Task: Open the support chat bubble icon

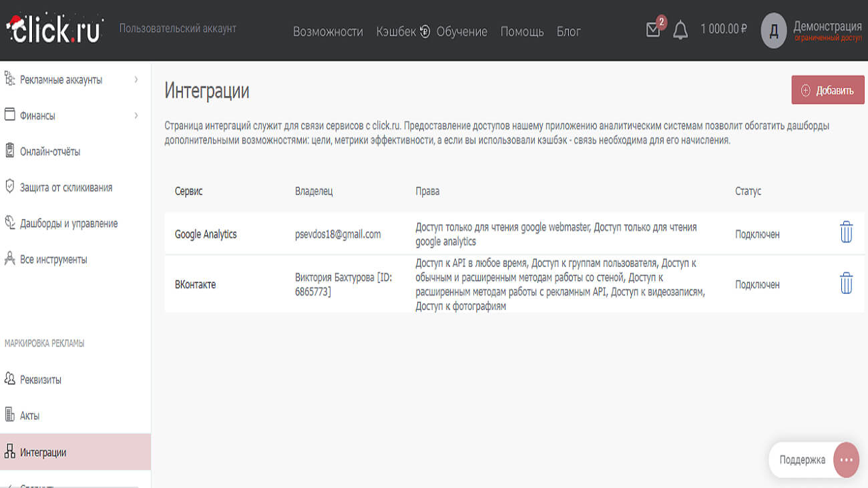Action: pyautogui.click(x=846, y=460)
